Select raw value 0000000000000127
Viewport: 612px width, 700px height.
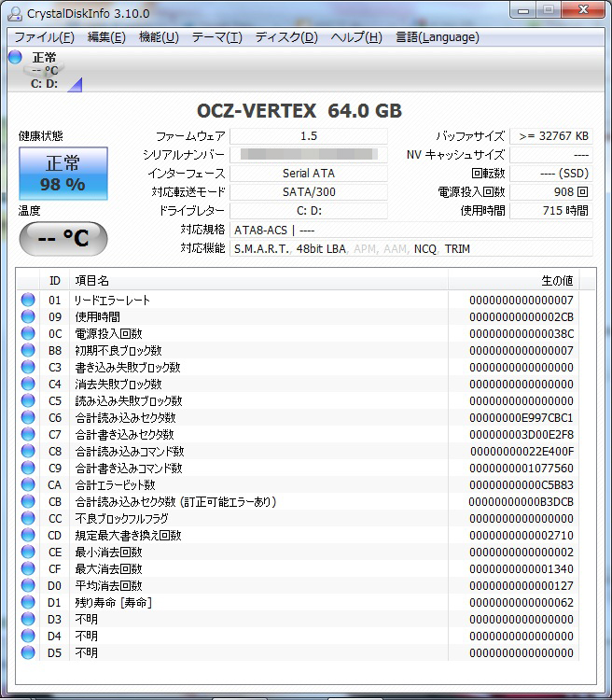coord(522,586)
